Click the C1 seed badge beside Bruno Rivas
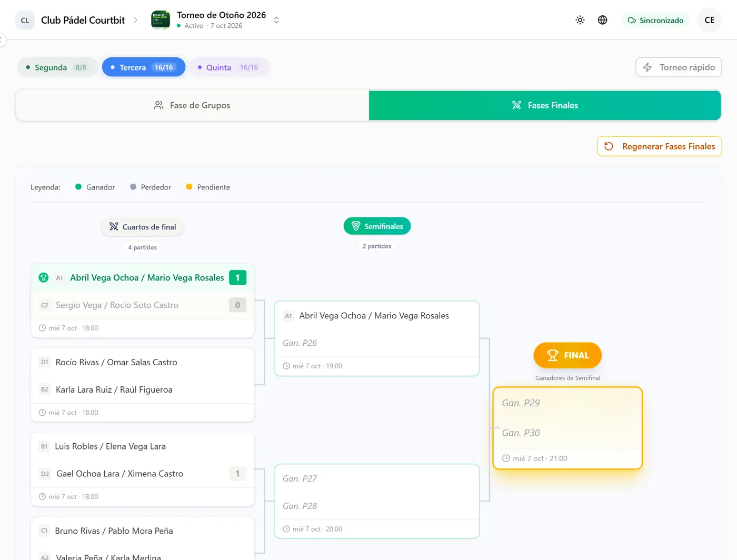The width and height of the screenshot is (737, 560). coord(44,531)
